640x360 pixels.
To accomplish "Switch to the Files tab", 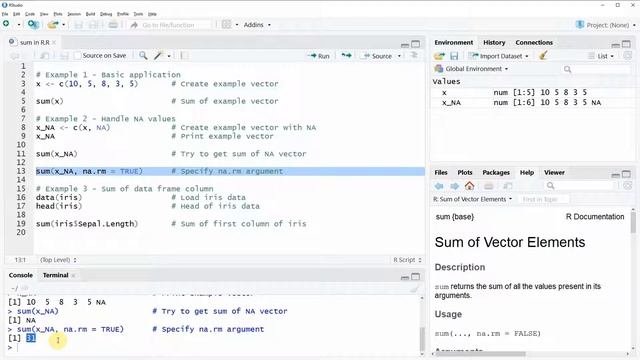I will click(x=441, y=173).
